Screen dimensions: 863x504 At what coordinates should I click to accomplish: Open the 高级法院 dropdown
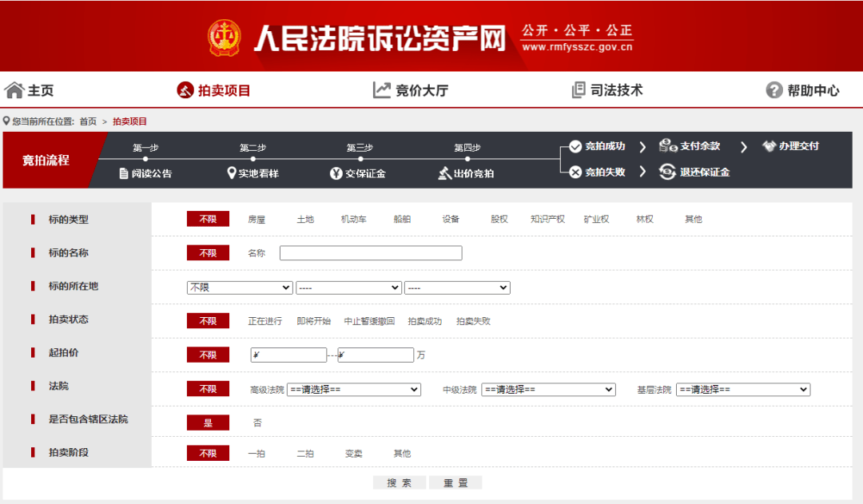[x=354, y=389]
